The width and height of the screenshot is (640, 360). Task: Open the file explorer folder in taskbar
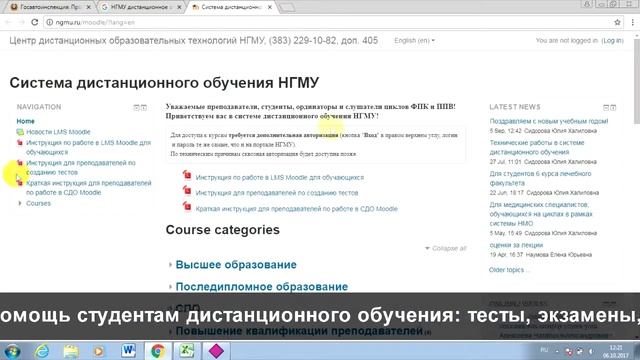[71, 351]
